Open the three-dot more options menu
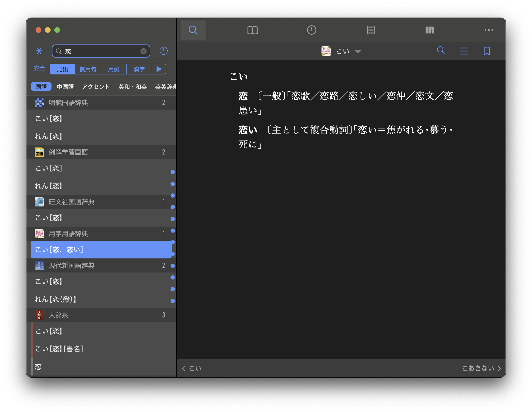This screenshot has width=532, height=412. click(489, 30)
